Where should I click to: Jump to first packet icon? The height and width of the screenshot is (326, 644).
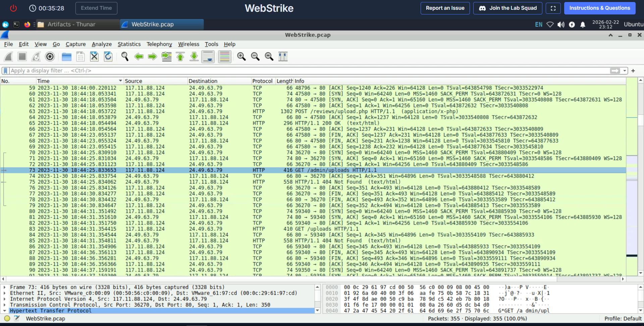[x=180, y=57]
